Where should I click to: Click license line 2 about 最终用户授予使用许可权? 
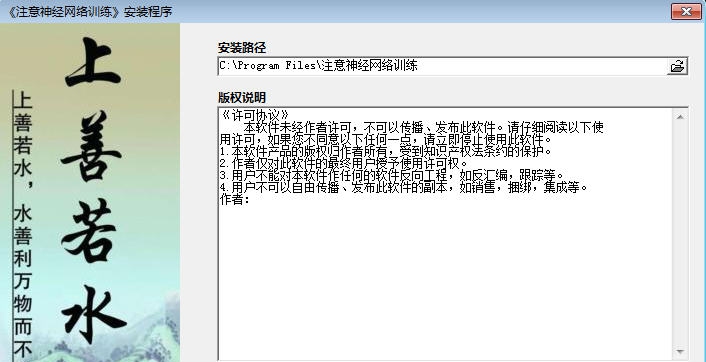(344, 163)
